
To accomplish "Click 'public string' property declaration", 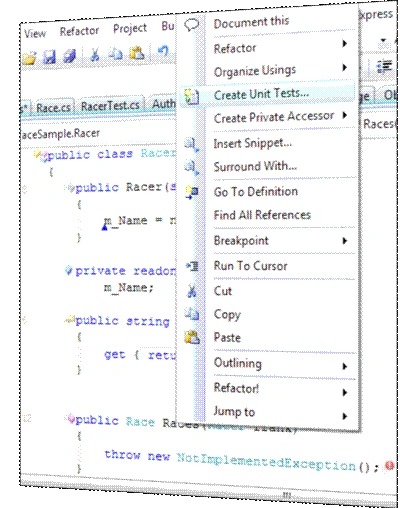I will coord(122,321).
